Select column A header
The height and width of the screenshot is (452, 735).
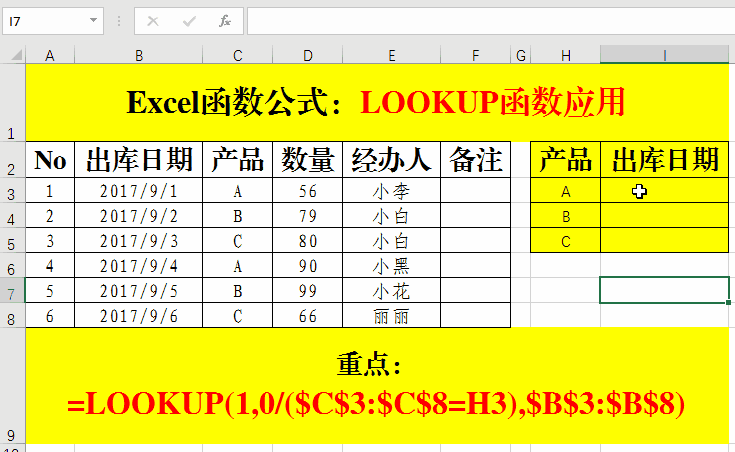(50, 55)
